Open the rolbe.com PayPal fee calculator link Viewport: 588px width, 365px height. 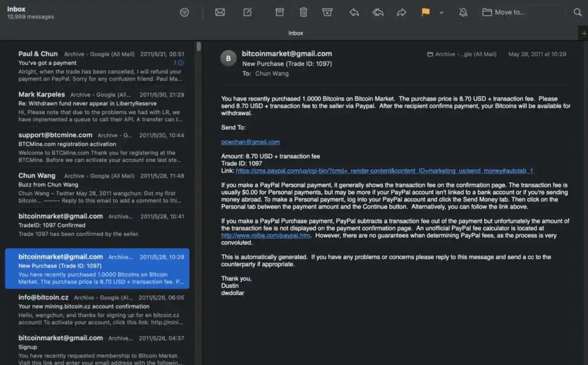point(266,235)
